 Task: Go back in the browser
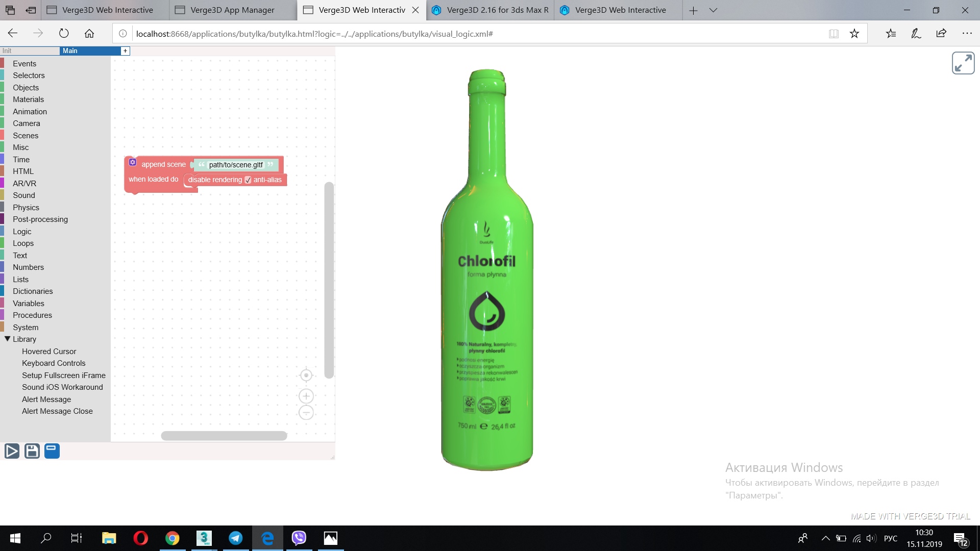tap(13, 34)
